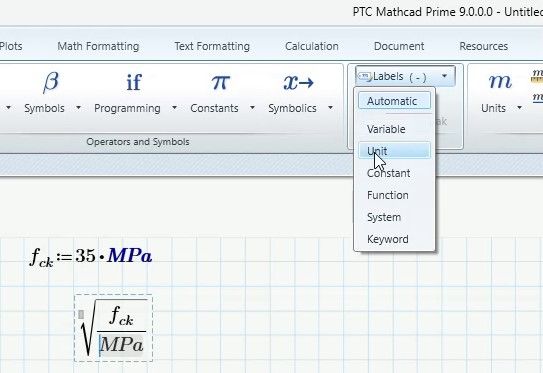The width and height of the screenshot is (543, 373).
Task: Open the Units dropdown arrow
Action: 519,108
